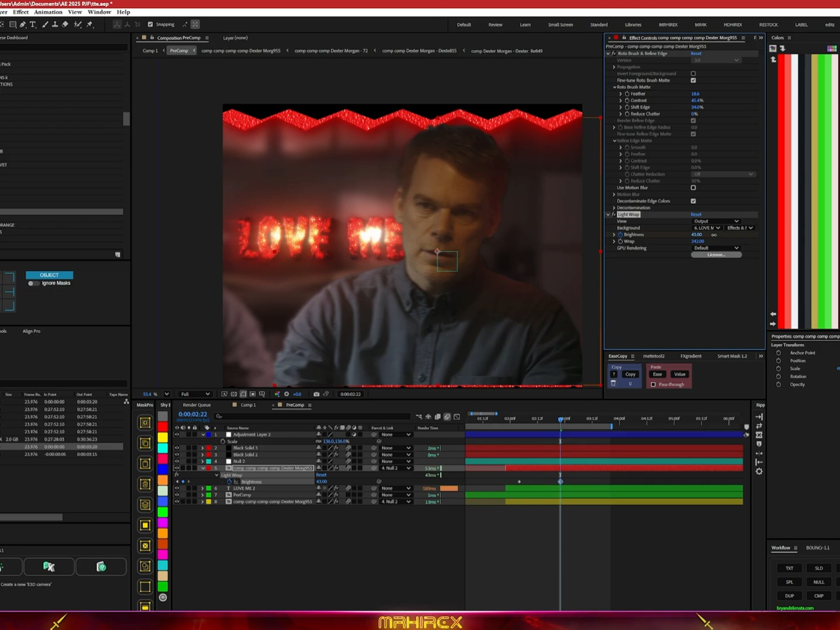Screen dimensions: 840x630
Task: Click the timeline search magnifier icon
Action: pyautogui.click(x=219, y=416)
